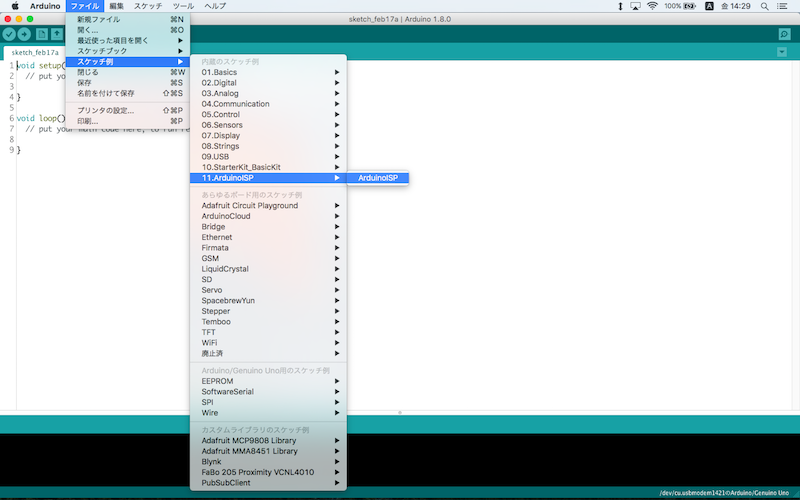This screenshot has height=500, width=800.
Task: Open LiquidCrystal examples submenu
Action: click(x=268, y=269)
